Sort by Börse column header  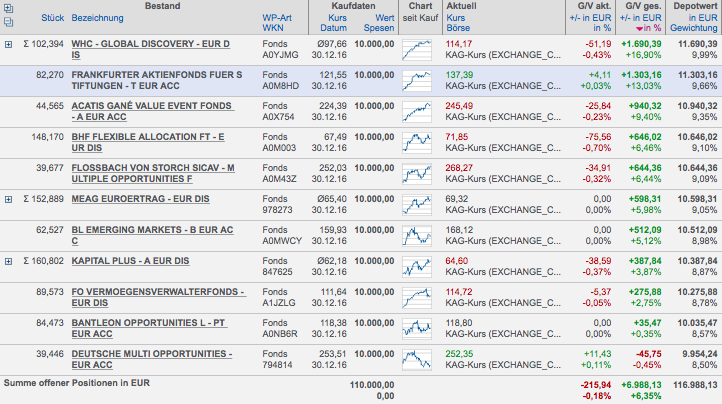458,28
